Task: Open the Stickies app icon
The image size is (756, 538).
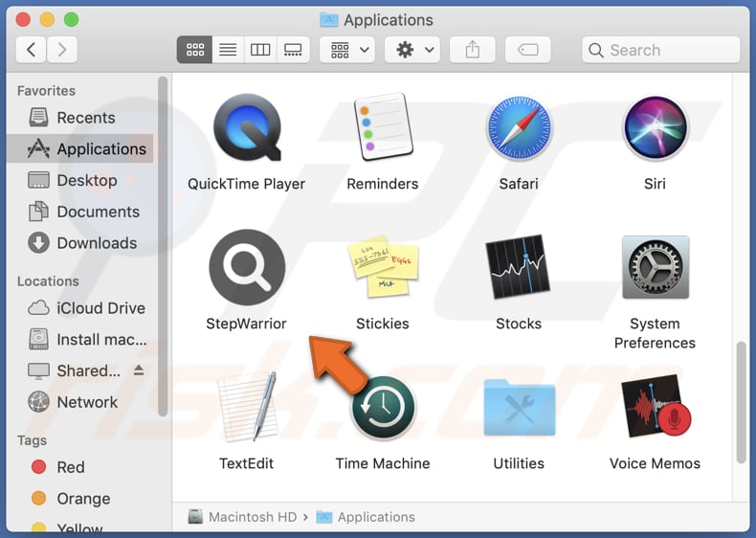Action: tap(383, 266)
